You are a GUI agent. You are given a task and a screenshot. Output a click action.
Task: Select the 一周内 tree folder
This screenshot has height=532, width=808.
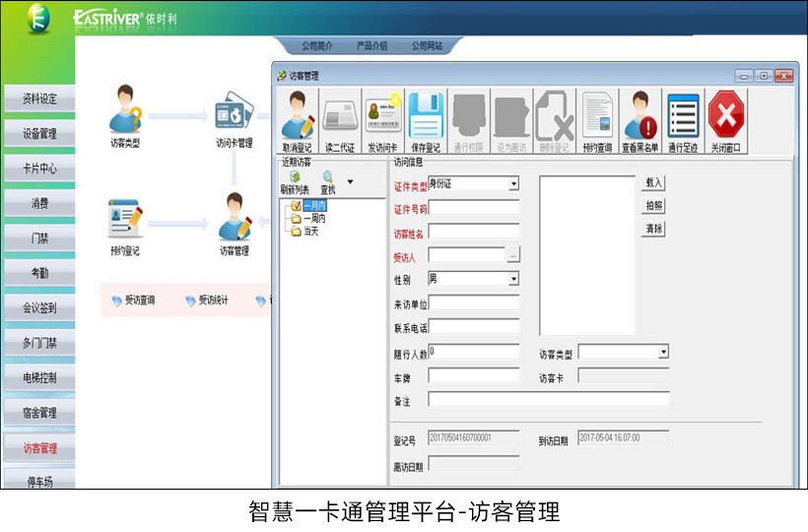(314, 218)
